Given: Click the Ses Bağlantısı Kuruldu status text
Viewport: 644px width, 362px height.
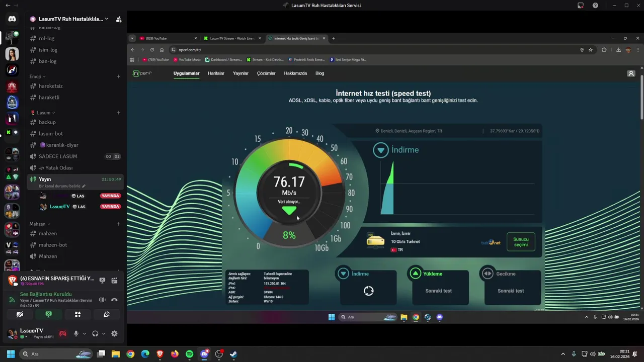Looking at the screenshot, I should tap(46, 294).
